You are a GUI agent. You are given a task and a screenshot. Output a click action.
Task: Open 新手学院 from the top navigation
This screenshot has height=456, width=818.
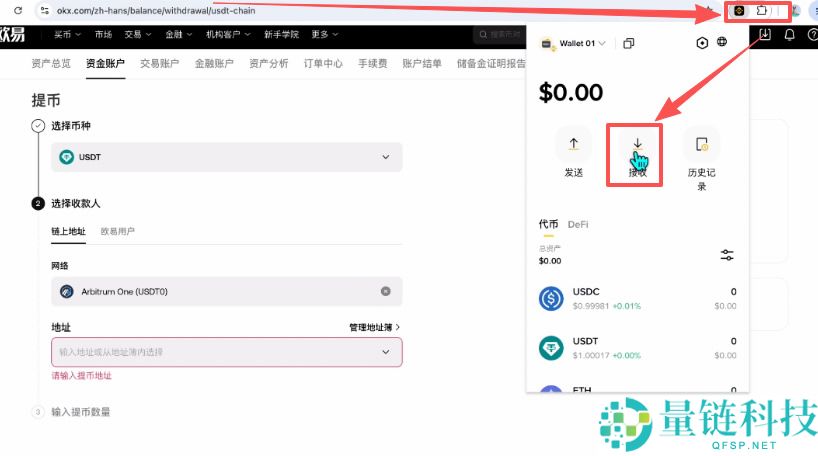(281, 34)
